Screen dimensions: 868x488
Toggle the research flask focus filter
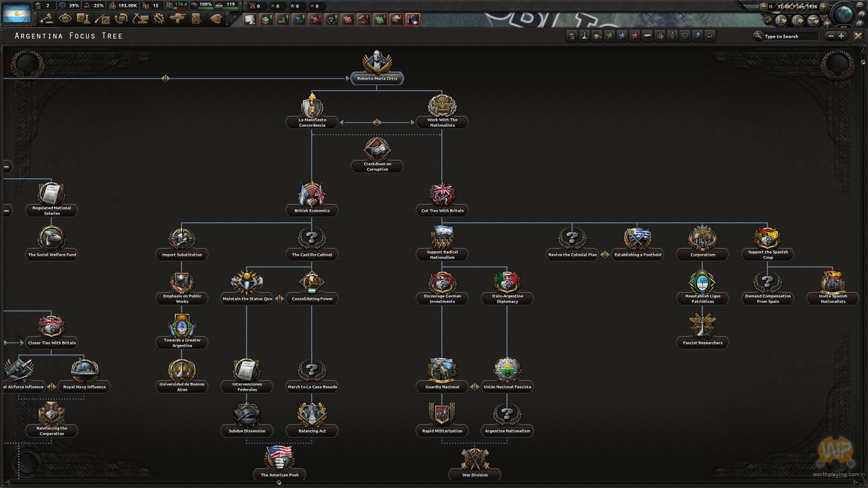point(585,36)
